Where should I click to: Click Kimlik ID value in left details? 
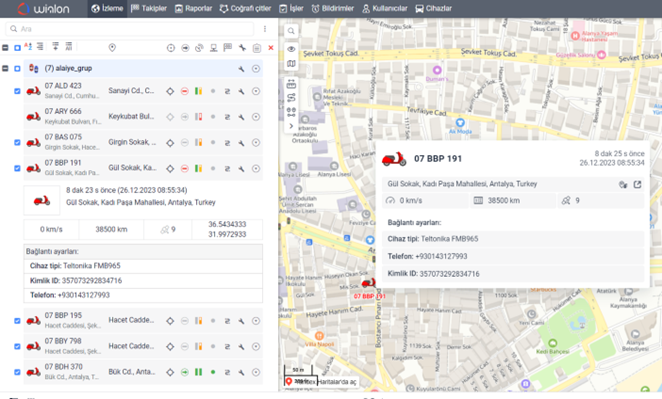click(x=92, y=281)
